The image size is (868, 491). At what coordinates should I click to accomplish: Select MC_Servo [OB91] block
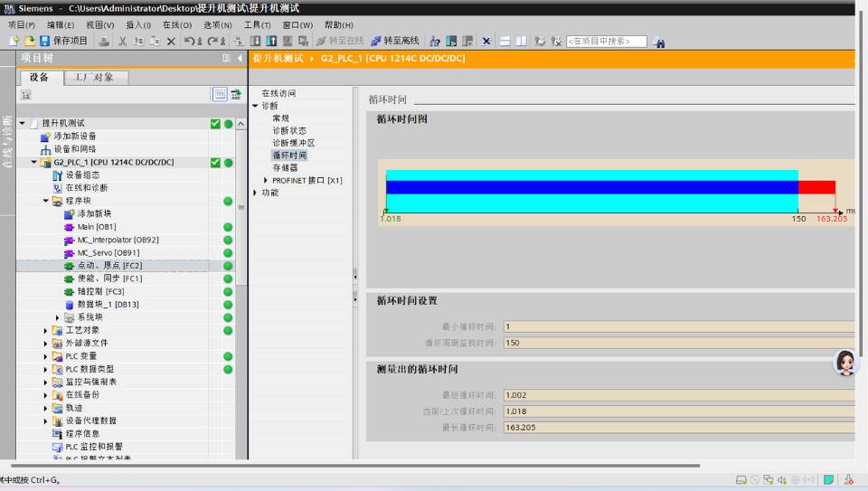coord(108,253)
